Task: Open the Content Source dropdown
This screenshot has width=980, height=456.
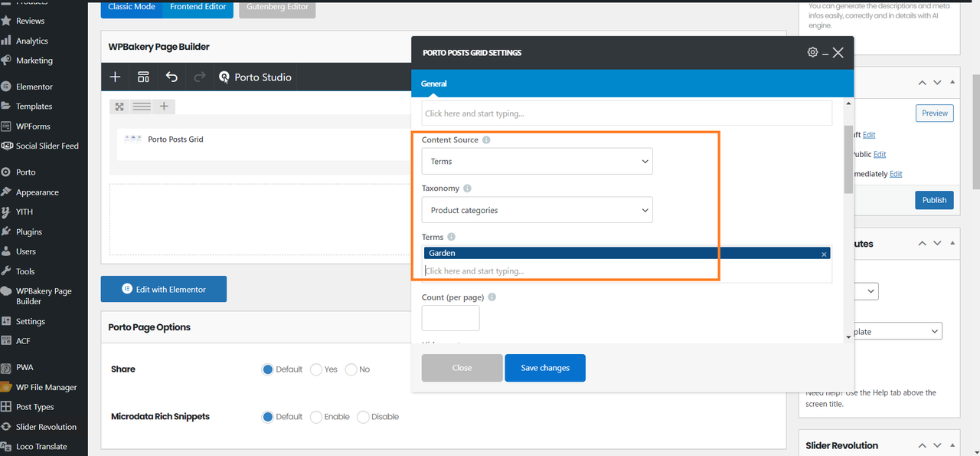Action: pyautogui.click(x=537, y=161)
